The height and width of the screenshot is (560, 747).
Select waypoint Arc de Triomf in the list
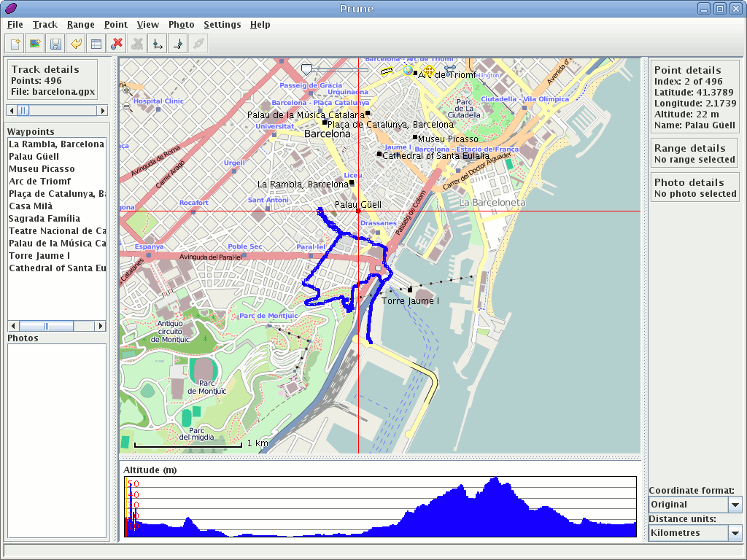[57, 182]
